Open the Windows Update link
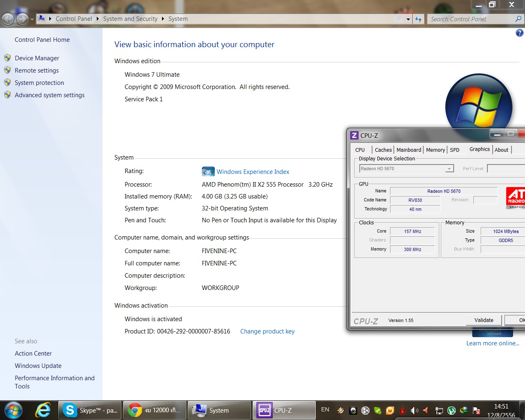Screen dimensions: 525x420 pos(38,366)
